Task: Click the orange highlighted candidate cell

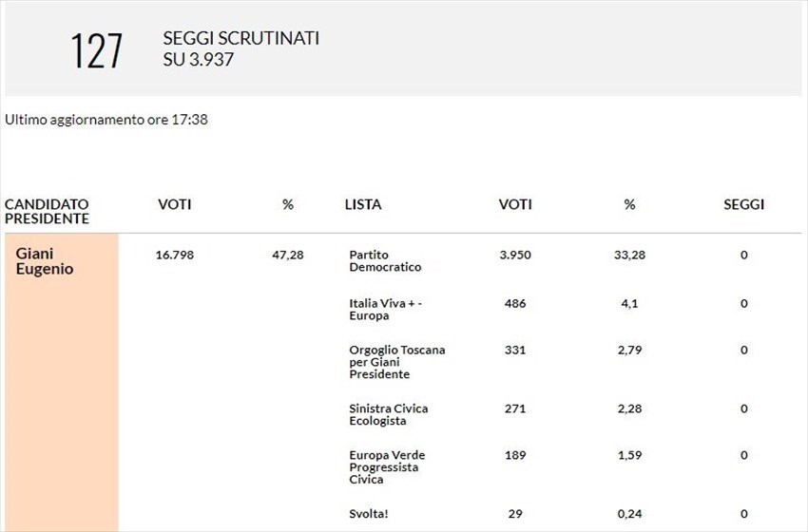Action: [x=61, y=399]
